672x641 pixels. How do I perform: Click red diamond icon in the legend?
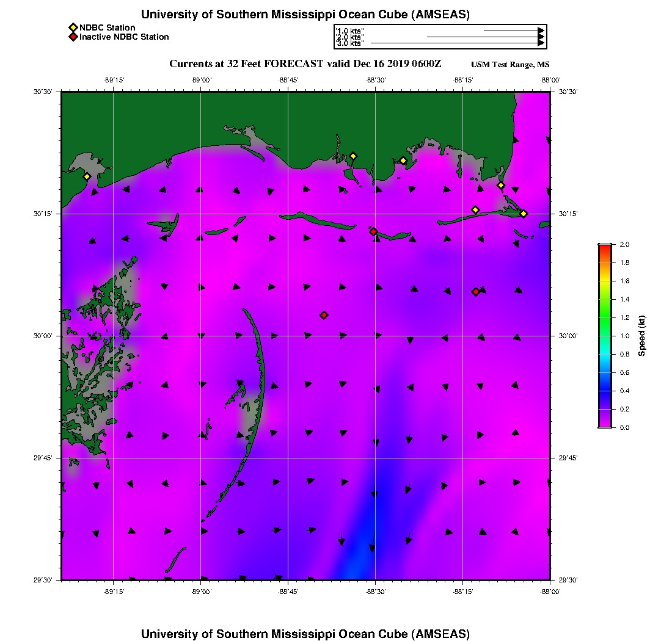(x=73, y=37)
